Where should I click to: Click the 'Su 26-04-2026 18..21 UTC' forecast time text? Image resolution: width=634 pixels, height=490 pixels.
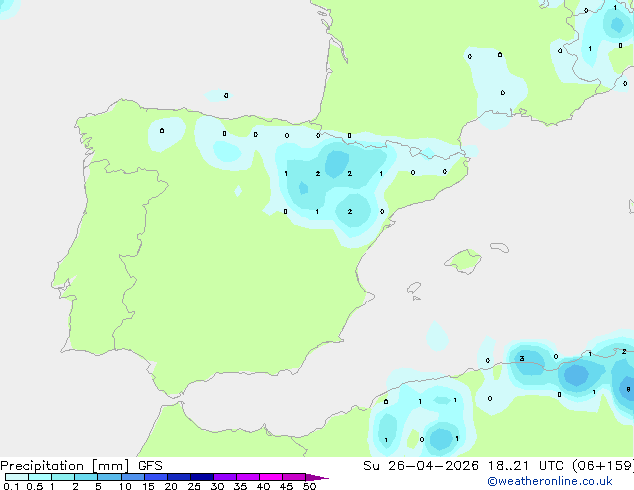(464, 466)
